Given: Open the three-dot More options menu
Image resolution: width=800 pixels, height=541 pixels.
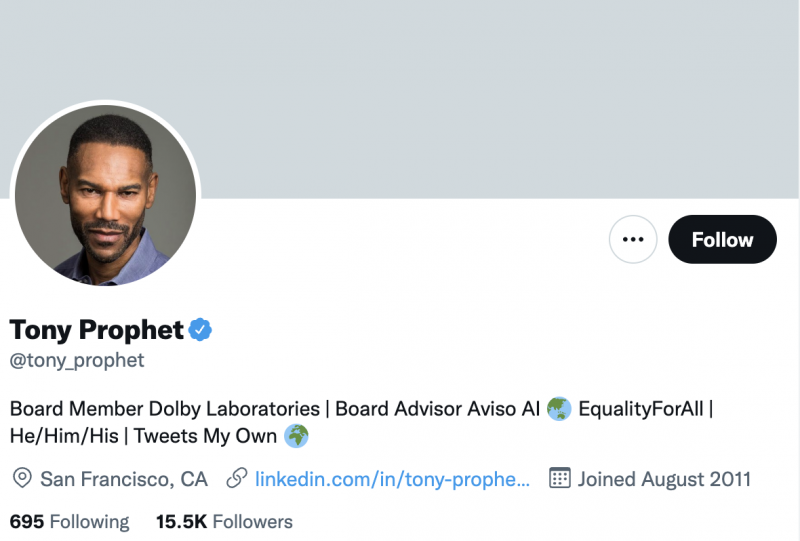Looking at the screenshot, I should (x=632, y=240).
